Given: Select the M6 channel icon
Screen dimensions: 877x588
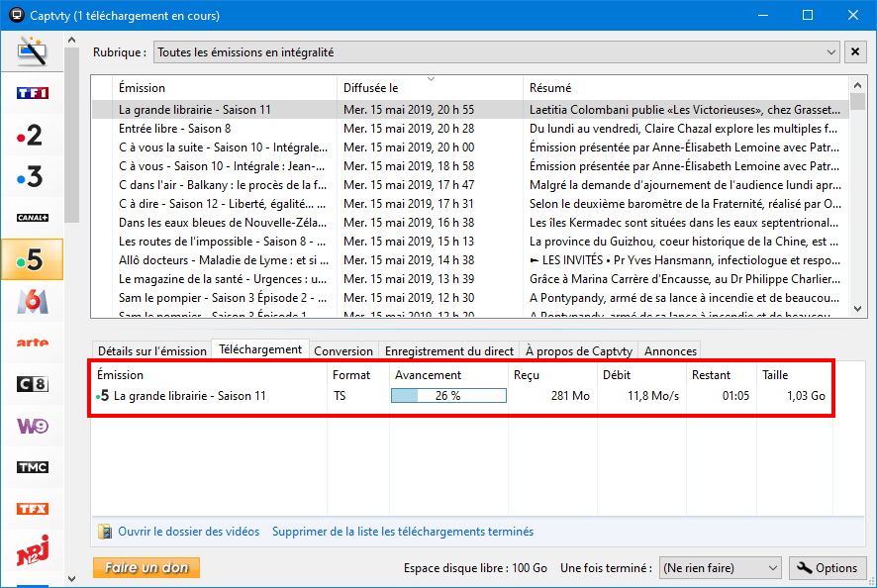Looking at the screenshot, I should [32, 301].
